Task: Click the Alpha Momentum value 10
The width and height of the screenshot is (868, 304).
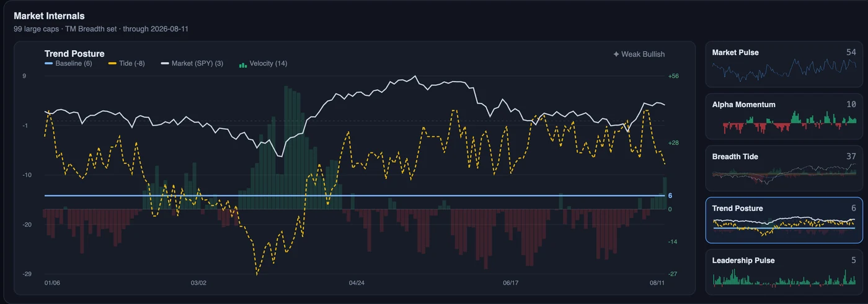Action: [x=851, y=105]
